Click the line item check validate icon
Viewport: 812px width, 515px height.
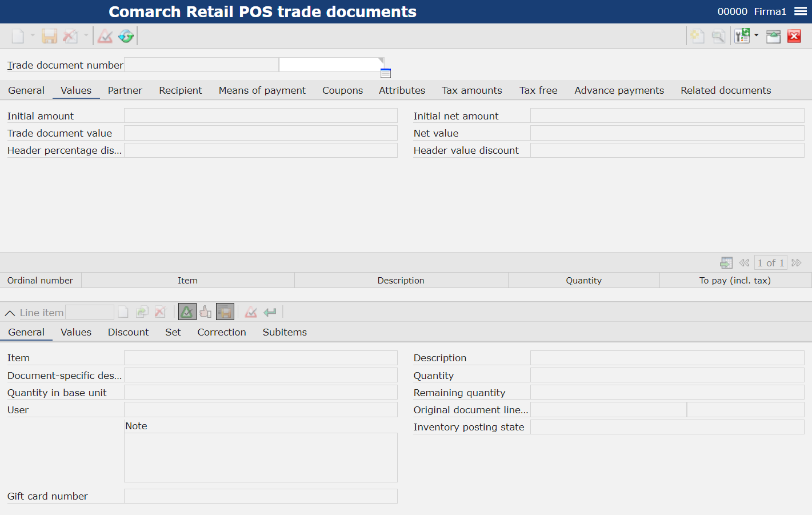[x=251, y=312]
